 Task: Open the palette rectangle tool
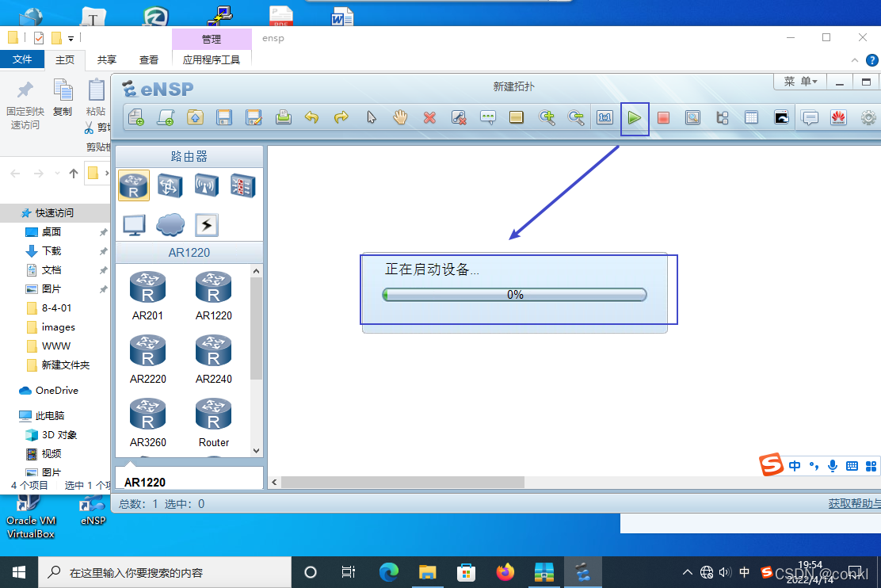point(517,117)
